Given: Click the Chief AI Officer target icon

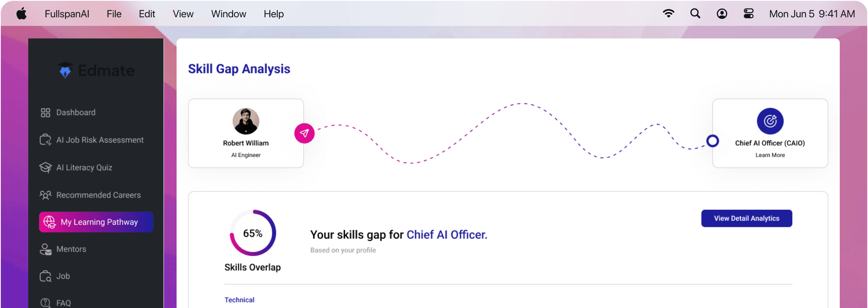Looking at the screenshot, I should 770,121.
